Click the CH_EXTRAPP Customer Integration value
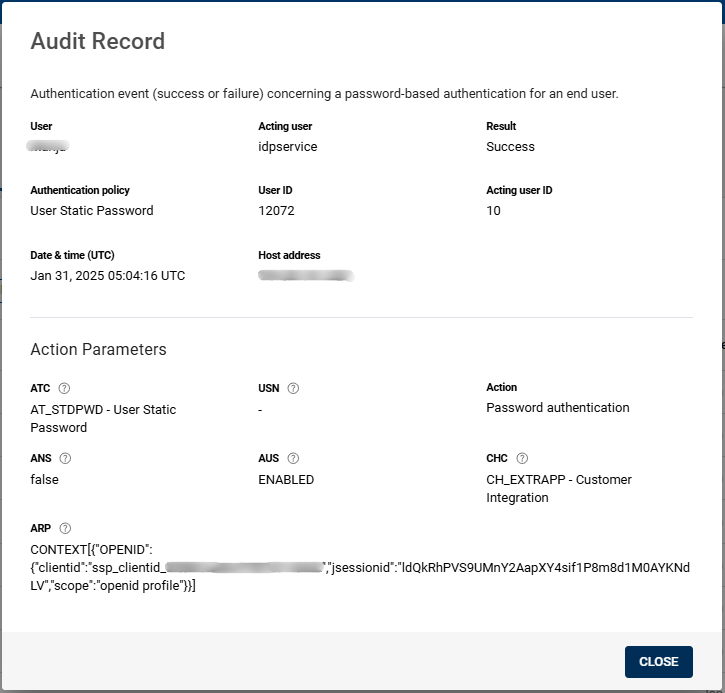 coord(558,488)
